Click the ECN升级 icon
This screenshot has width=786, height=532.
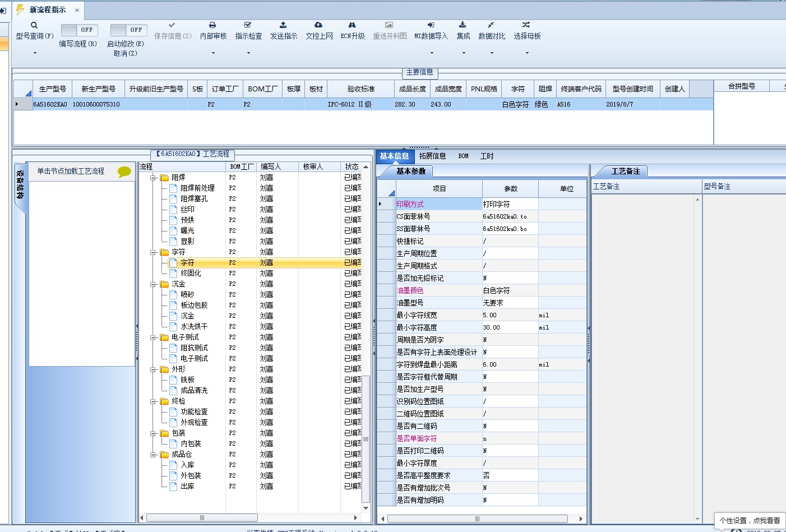[352, 25]
